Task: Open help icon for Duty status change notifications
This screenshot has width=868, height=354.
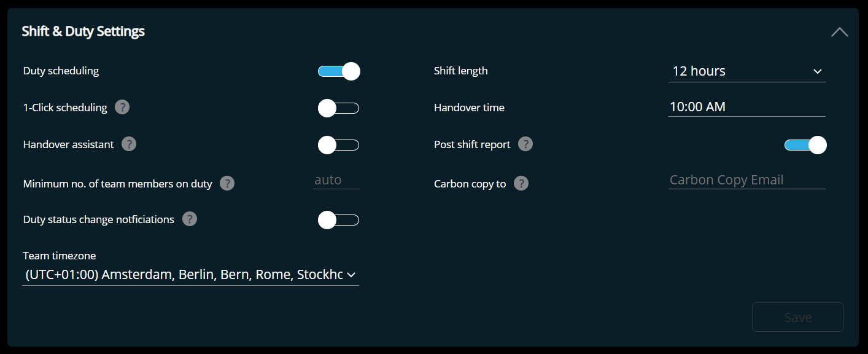Action: point(190,219)
